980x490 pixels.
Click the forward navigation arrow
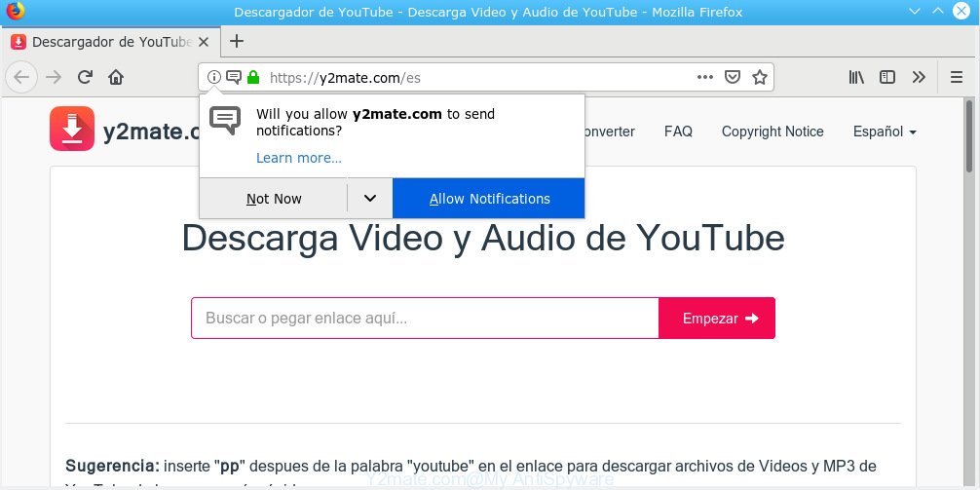click(x=54, y=77)
